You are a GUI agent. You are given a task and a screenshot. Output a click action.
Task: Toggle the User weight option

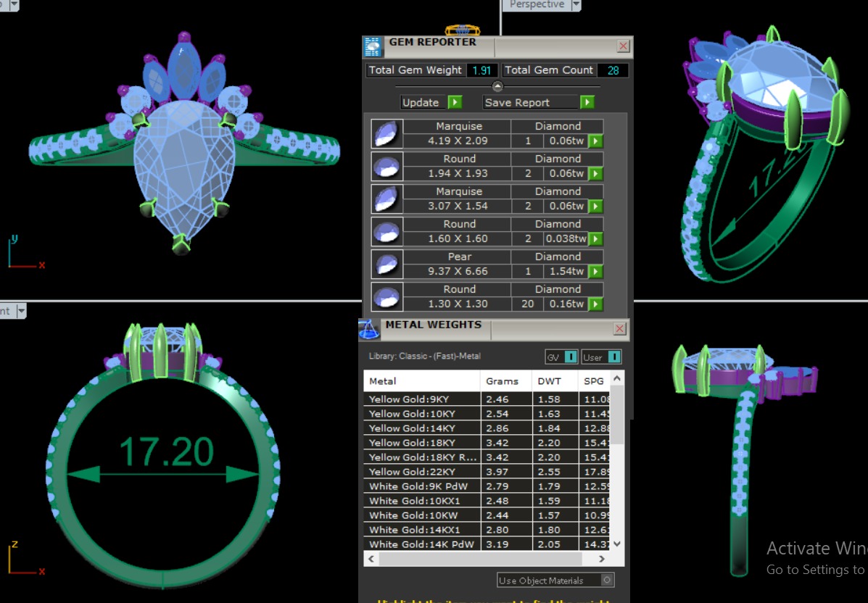pos(602,357)
